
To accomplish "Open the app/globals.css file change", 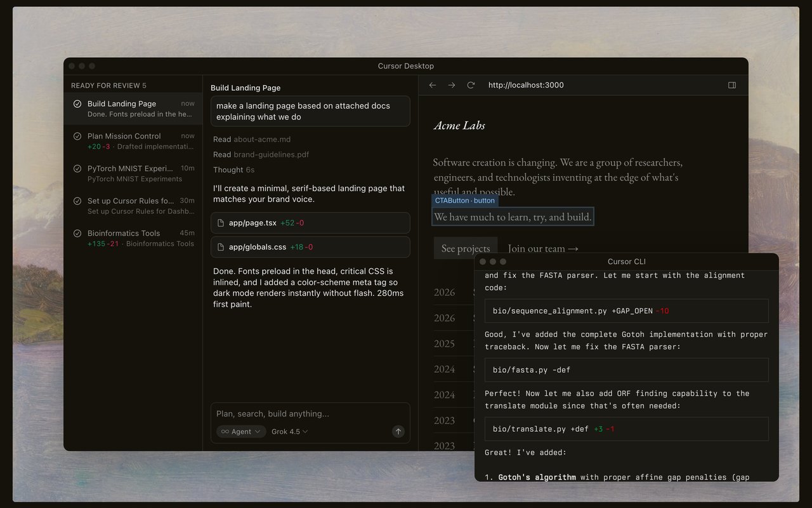I will tap(310, 247).
